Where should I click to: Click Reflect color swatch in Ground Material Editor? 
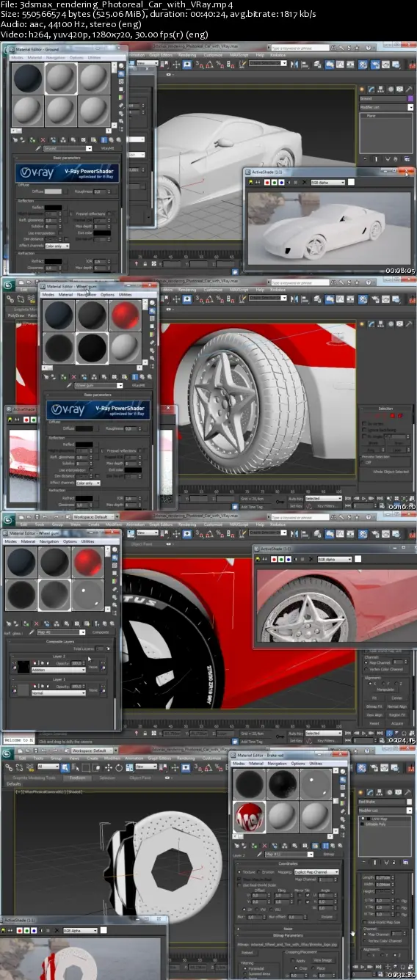pos(54,208)
